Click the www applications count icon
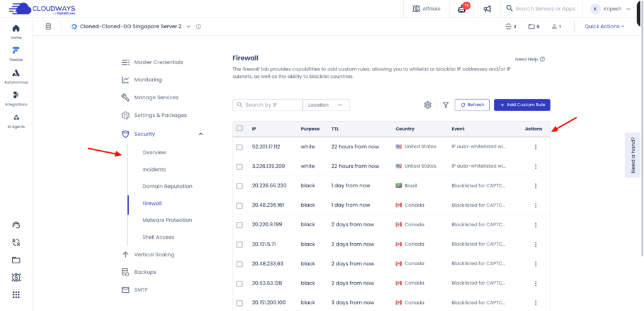 click(x=508, y=26)
